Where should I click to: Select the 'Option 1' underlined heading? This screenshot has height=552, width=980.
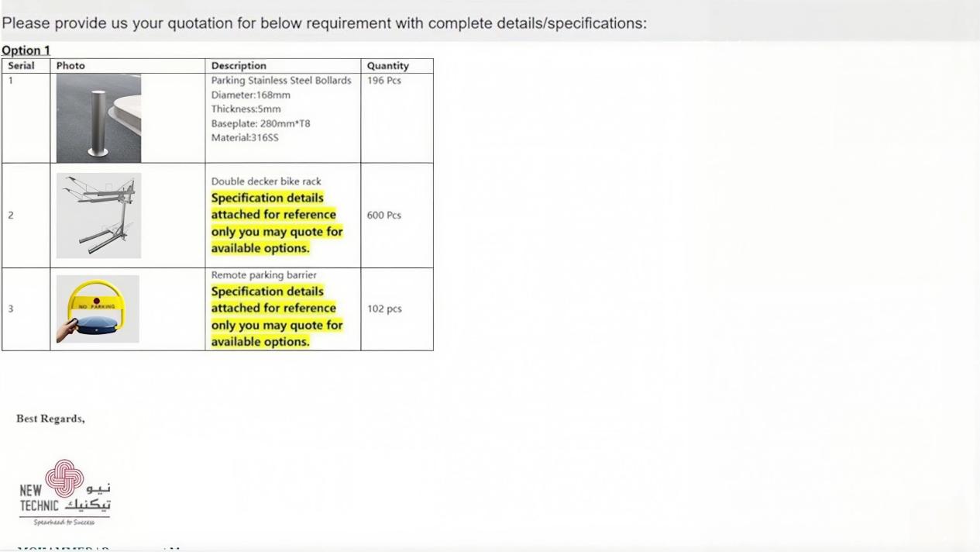click(x=26, y=50)
